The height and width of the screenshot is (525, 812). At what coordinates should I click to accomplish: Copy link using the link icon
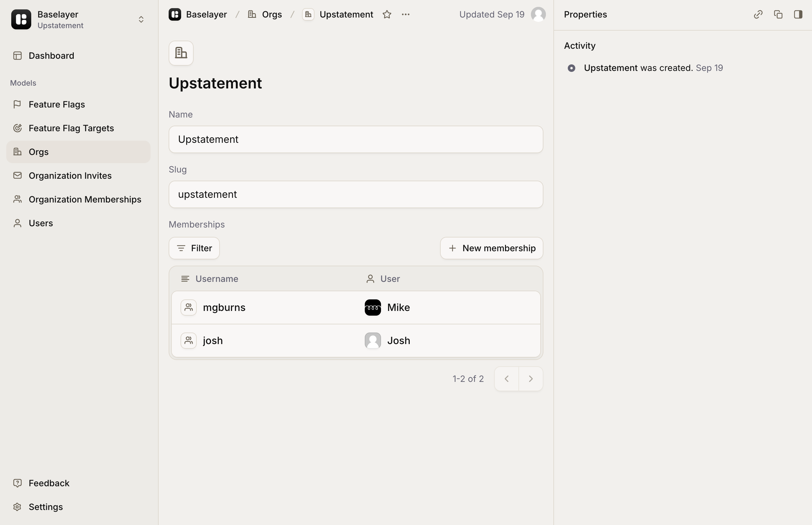click(758, 14)
